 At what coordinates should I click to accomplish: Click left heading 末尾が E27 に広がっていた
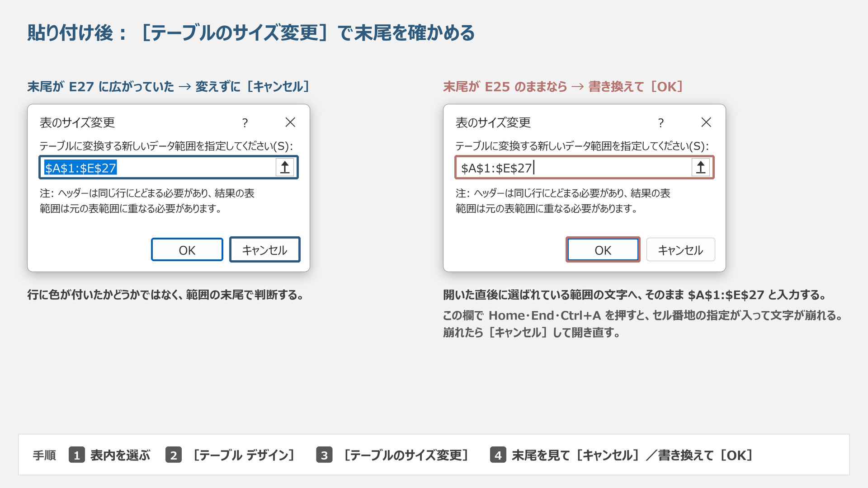click(100, 86)
